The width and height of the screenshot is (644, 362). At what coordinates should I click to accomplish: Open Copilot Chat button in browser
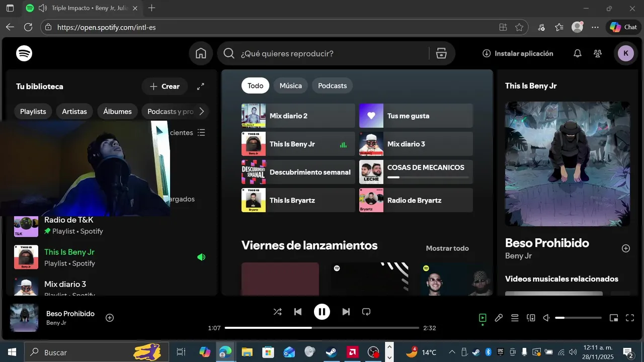click(623, 27)
